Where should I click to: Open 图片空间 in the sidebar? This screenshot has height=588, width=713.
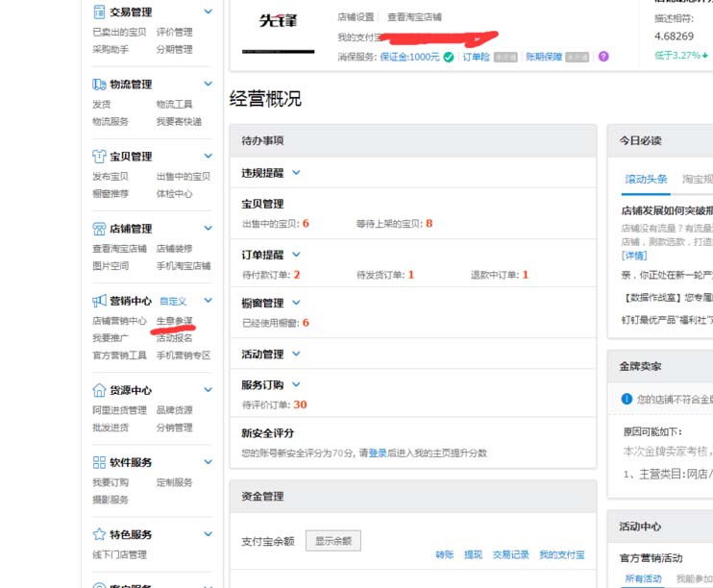111,266
